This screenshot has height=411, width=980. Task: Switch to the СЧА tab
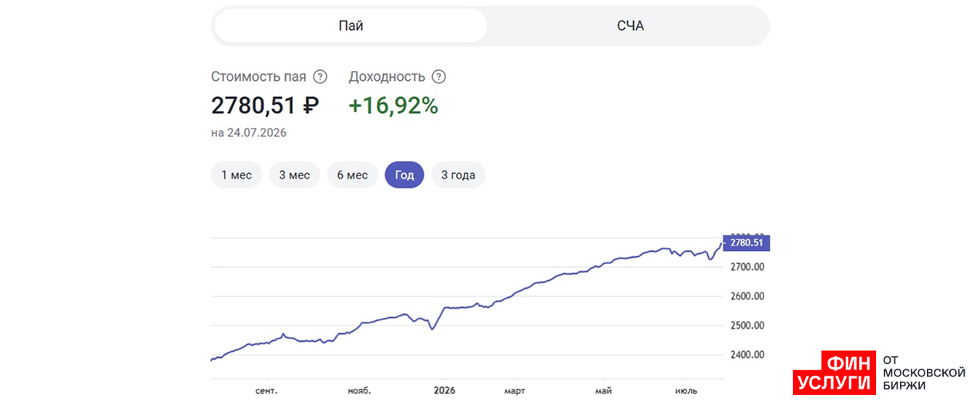(x=630, y=26)
